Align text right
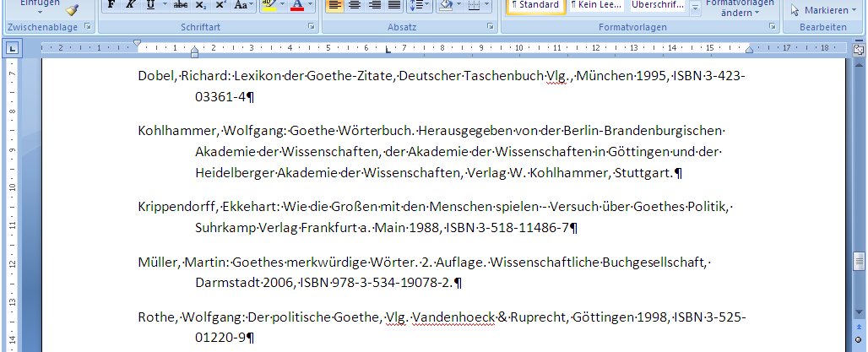 [x=374, y=5]
